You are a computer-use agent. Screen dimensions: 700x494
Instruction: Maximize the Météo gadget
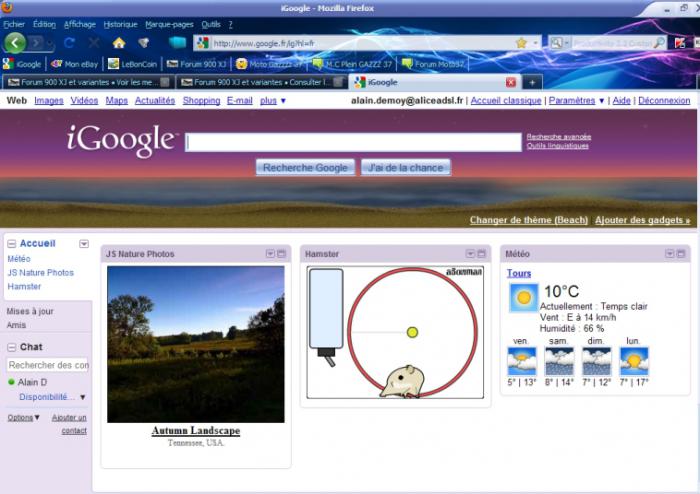click(x=681, y=253)
